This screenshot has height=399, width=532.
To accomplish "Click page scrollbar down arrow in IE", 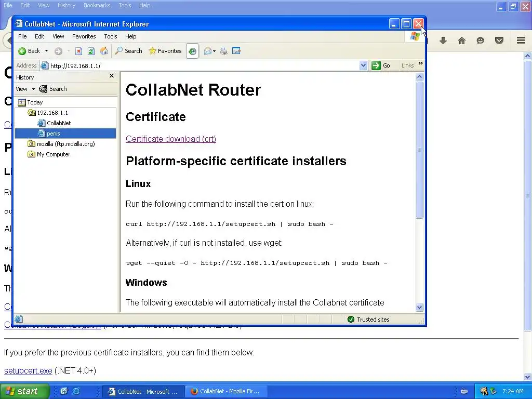I will 419,308.
